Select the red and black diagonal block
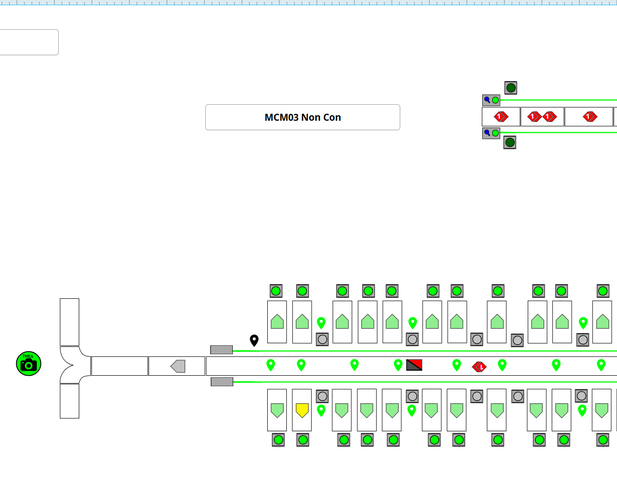Viewport: 617px width, 504px height. tap(415, 365)
